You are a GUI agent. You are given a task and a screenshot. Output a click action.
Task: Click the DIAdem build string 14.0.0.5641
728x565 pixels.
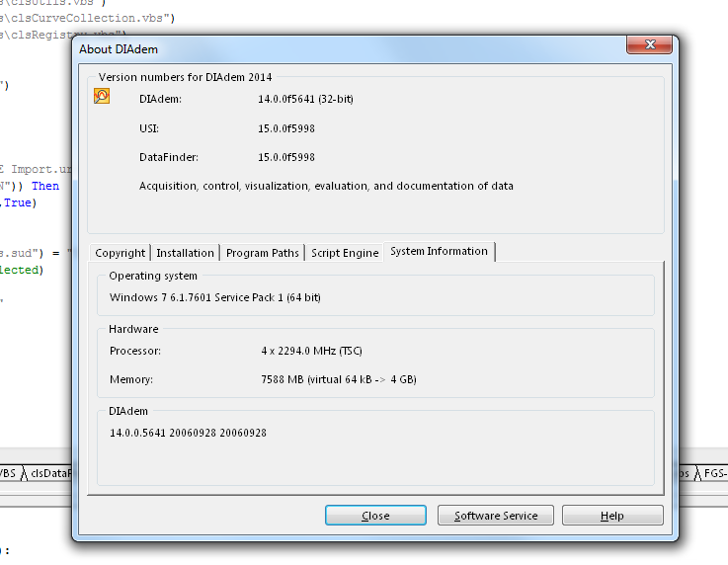[188, 433]
